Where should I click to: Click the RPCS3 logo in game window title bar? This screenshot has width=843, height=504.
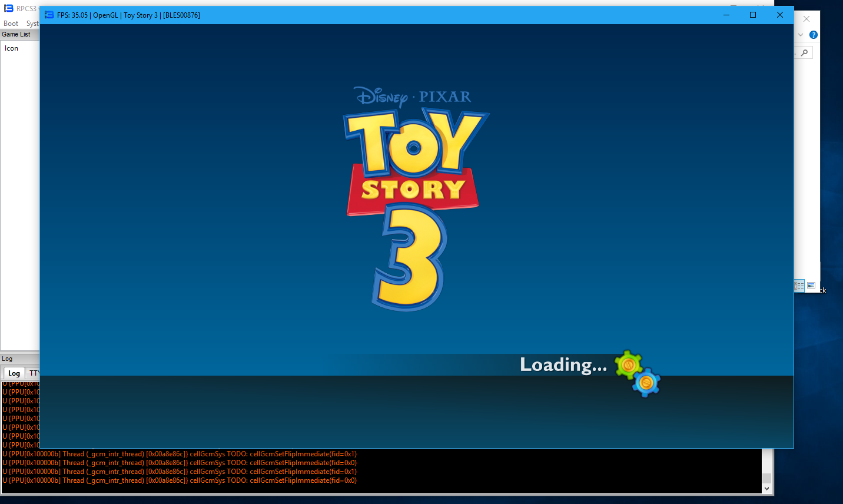click(49, 15)
